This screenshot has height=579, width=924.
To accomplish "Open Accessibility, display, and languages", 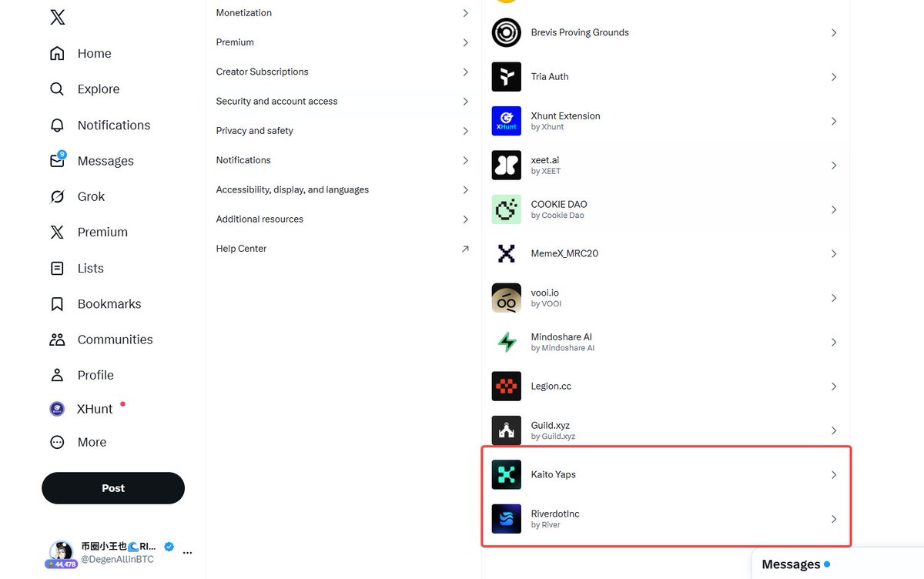I will coord(343,189).
